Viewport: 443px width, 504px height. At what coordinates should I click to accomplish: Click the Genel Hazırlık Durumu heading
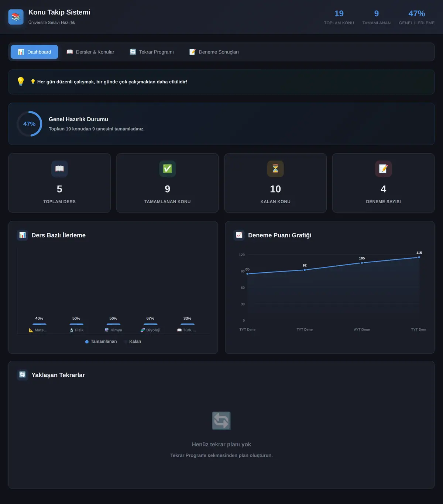[x=78, y=119]
